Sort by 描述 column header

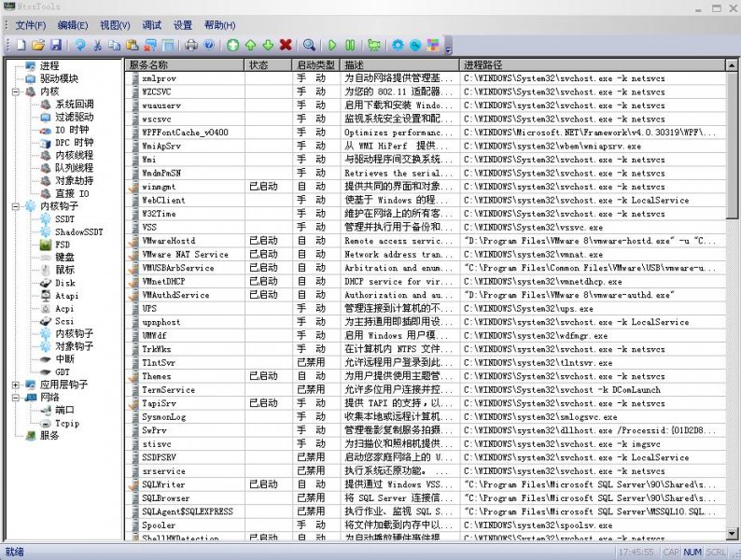(x=399, y=64)
